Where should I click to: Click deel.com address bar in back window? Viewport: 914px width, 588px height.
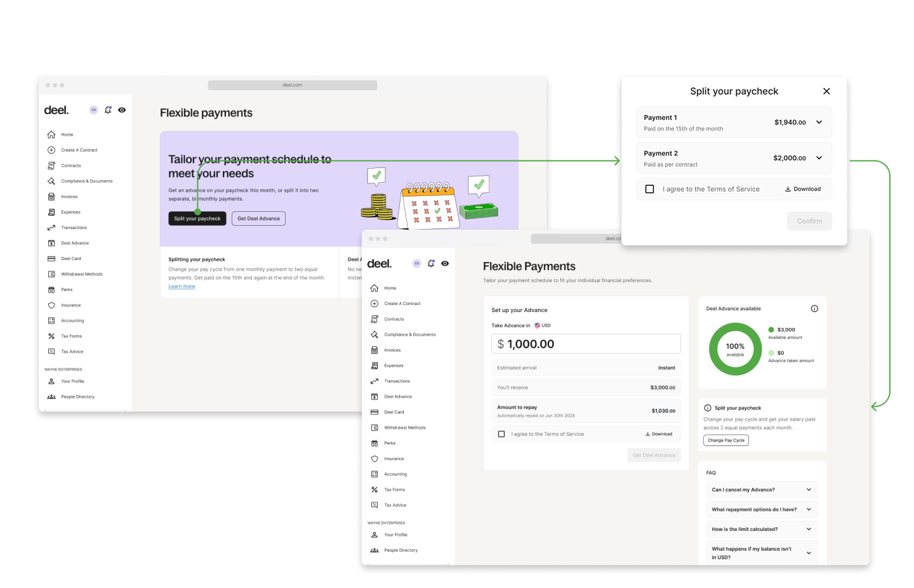point(293,85)
